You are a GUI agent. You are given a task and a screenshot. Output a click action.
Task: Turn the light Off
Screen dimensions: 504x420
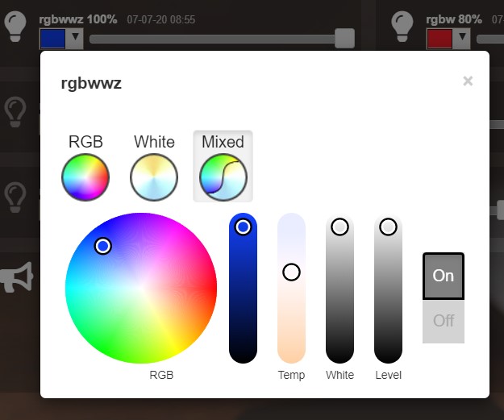pyautogui.click(x=444, y=321)
